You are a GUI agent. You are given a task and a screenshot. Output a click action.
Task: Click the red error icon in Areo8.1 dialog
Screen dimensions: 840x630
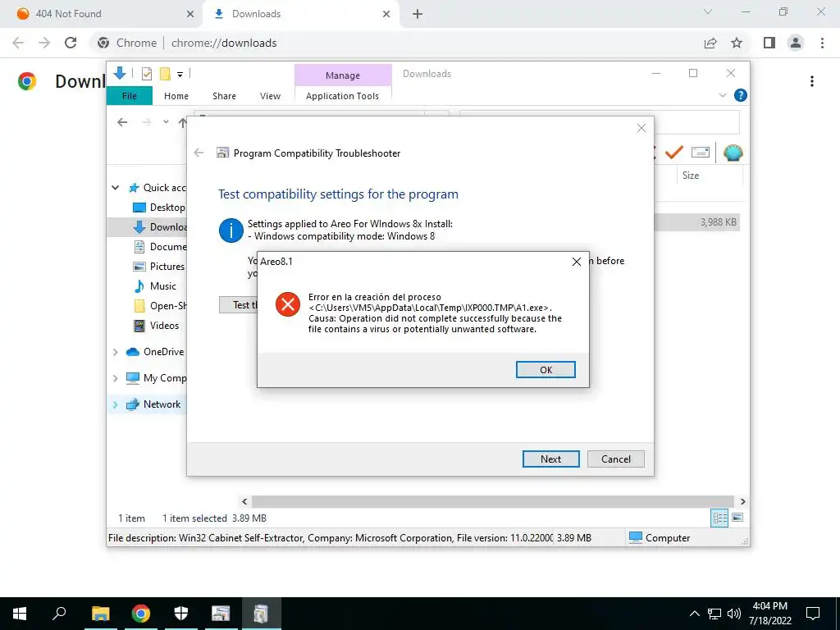pos(288,305)
